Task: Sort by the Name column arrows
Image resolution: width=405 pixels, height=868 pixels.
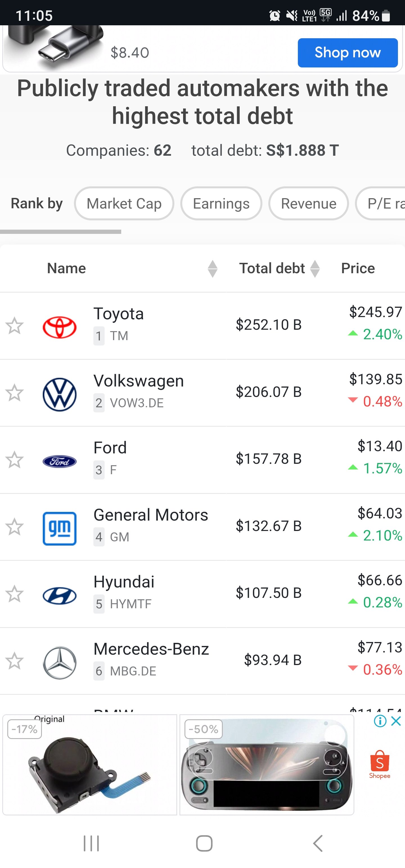Action: pyautogui.click(x=212, y=268)
